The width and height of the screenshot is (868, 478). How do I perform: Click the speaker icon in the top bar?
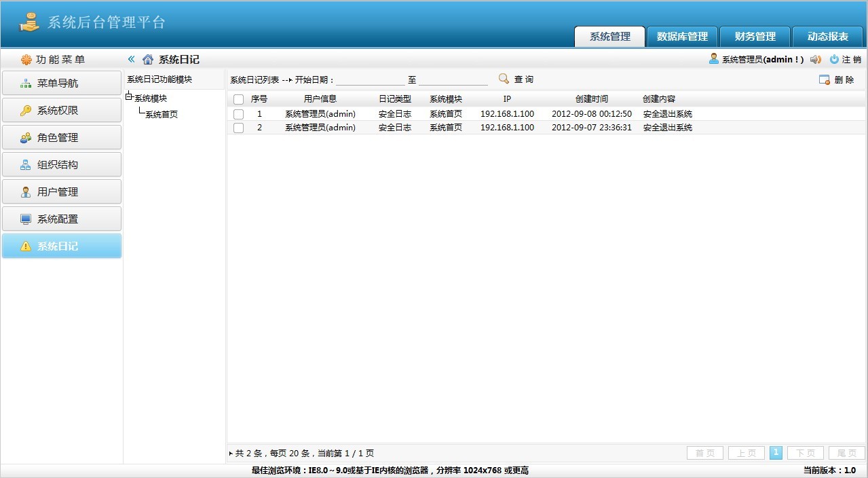[816, 59]
